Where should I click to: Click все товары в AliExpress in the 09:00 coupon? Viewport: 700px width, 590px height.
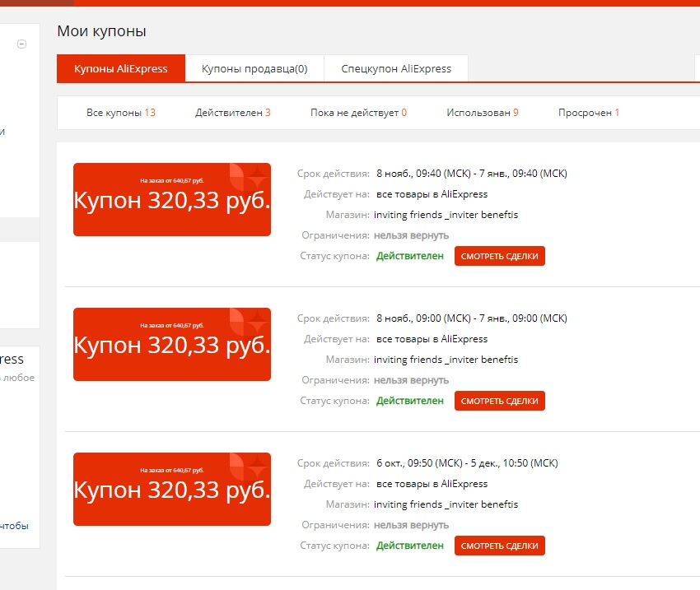click(x=432, y=339)
